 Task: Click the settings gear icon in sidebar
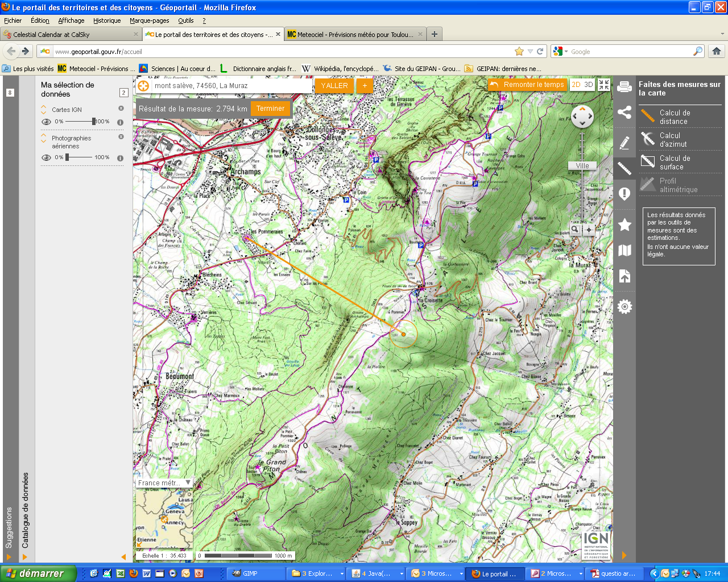[x=624, y=307]
